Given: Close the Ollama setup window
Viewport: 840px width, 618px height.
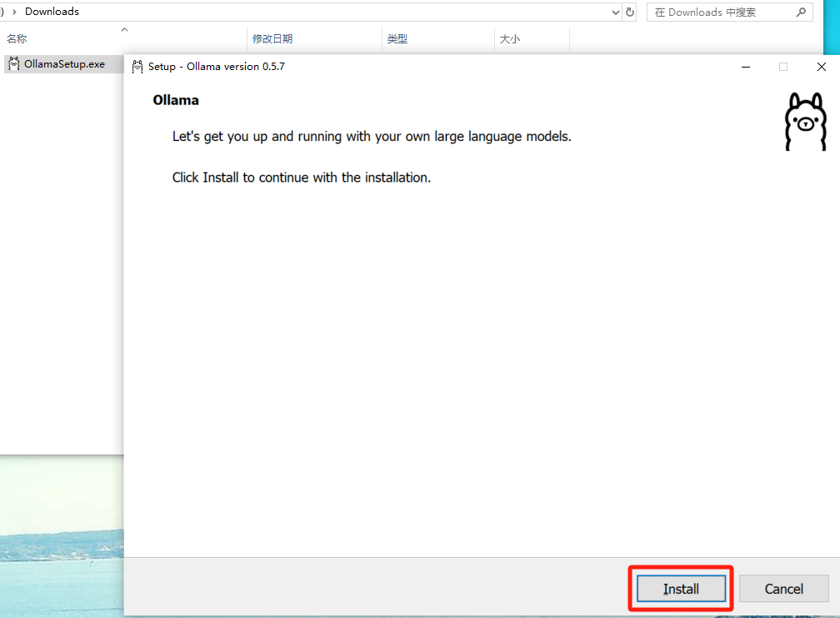Looking at the screenshot, I should click(x=822, y=67).
